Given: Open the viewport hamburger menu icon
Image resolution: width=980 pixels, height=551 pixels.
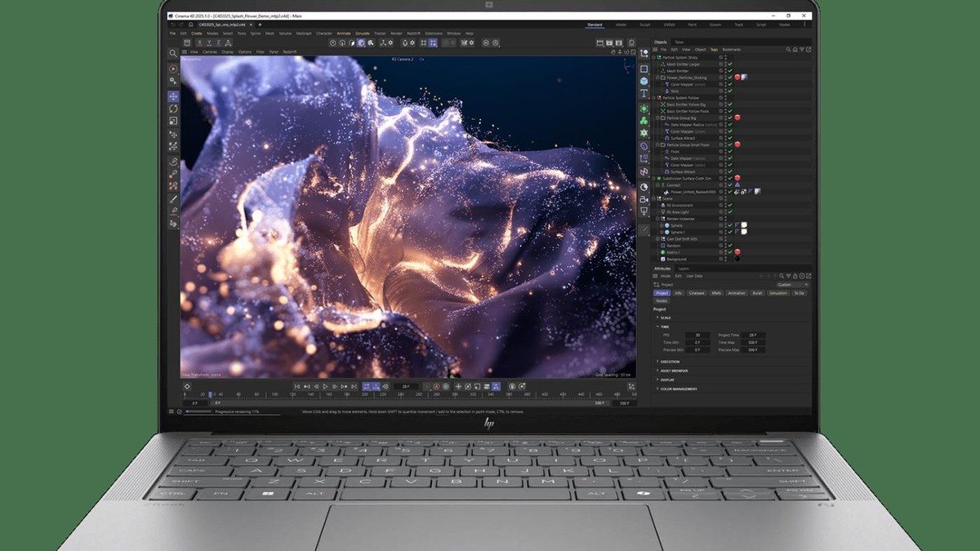Looking at the screenshot, I should [x=185, y=51].
